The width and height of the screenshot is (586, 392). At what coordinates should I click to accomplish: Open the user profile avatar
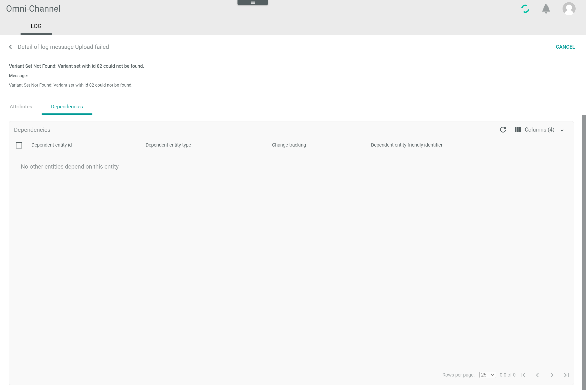click(x=569, y=9)
